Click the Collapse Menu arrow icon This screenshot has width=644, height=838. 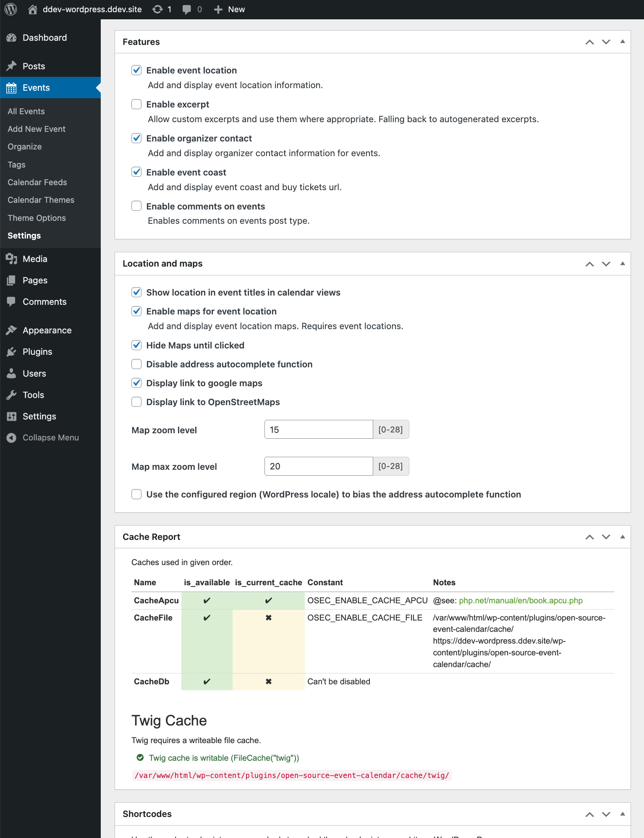pyautogui.click(x=11, y=438)
